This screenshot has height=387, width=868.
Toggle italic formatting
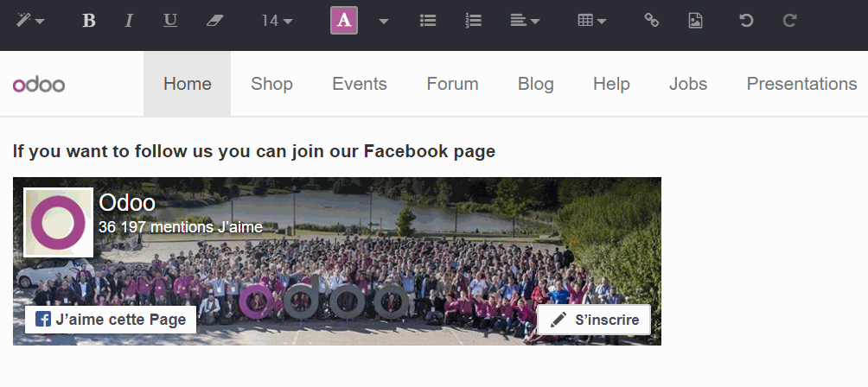point(129,21)
